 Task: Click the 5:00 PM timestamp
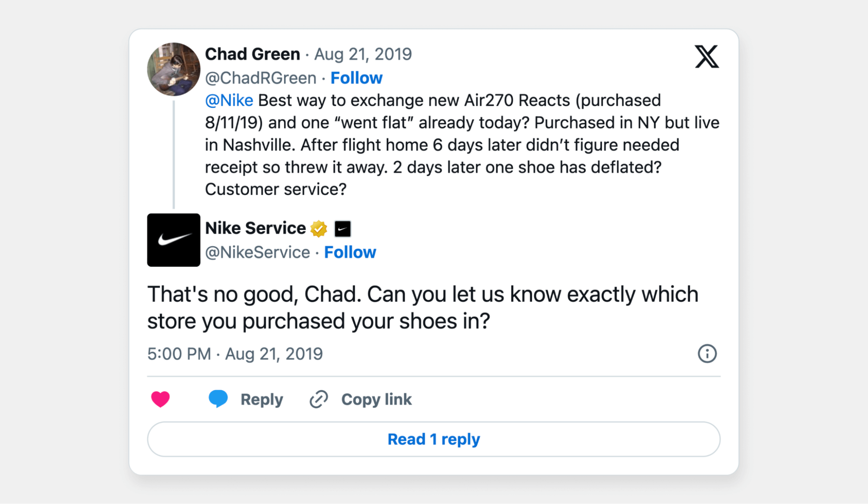(x=178, y=354)
